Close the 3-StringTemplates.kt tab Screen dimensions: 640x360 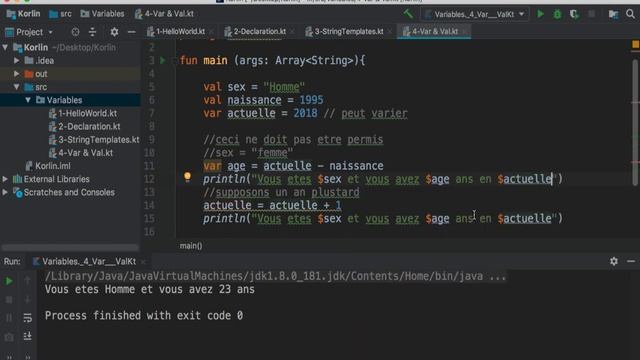click(x=390, y=32)
